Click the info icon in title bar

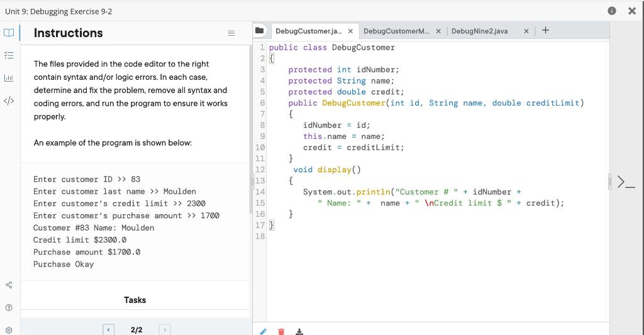click(612, 11)
